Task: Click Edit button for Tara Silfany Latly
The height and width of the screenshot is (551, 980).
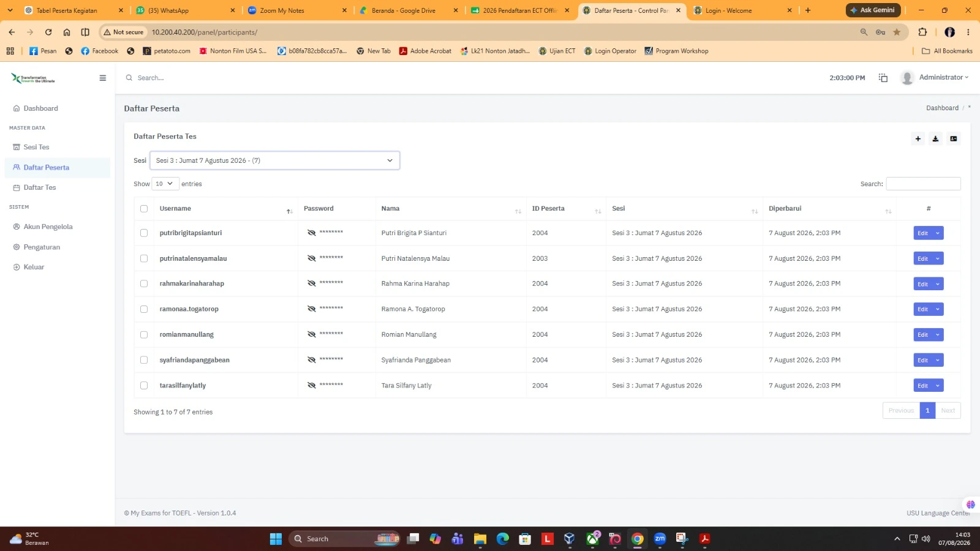Action: coord(922,386)
